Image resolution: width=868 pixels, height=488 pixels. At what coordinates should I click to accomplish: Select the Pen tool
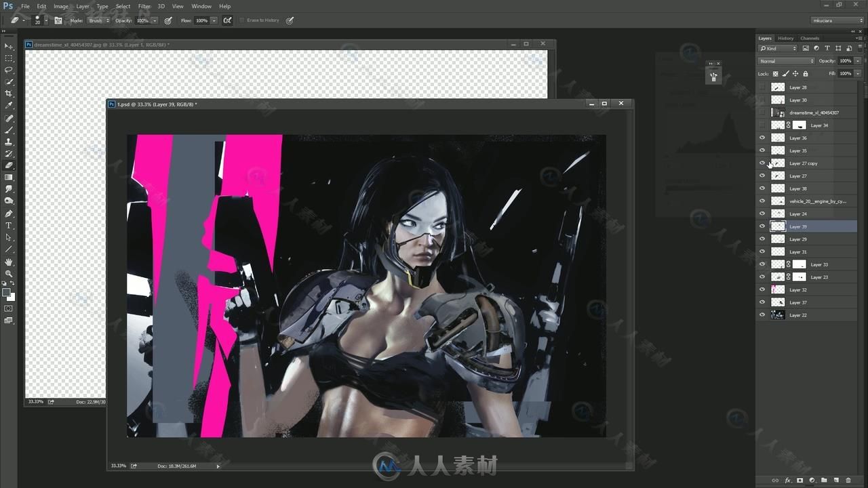[9, 213]
